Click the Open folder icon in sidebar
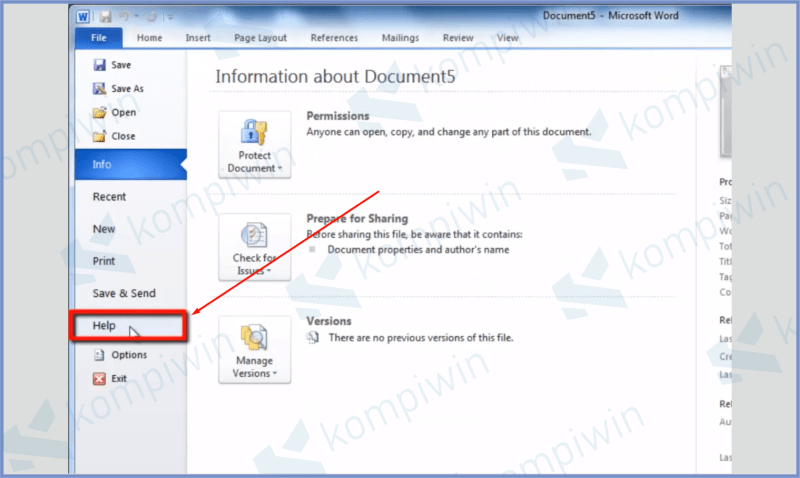The image size is (800, 478). [x=99, y=112]
